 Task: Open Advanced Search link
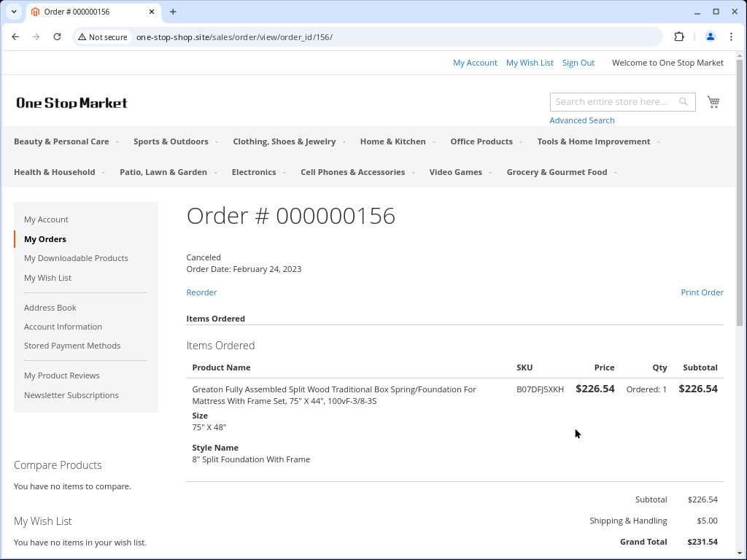pyautogui.click(x=581, y=120)
